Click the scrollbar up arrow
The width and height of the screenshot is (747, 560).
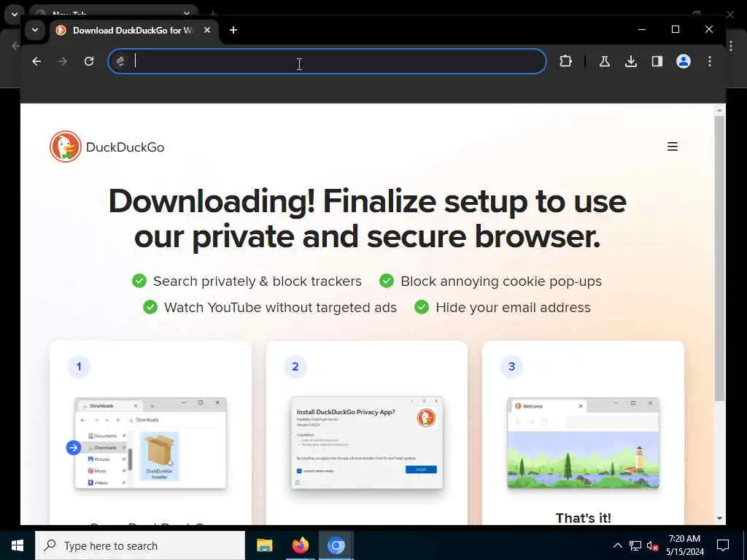[x=719, y=110]
